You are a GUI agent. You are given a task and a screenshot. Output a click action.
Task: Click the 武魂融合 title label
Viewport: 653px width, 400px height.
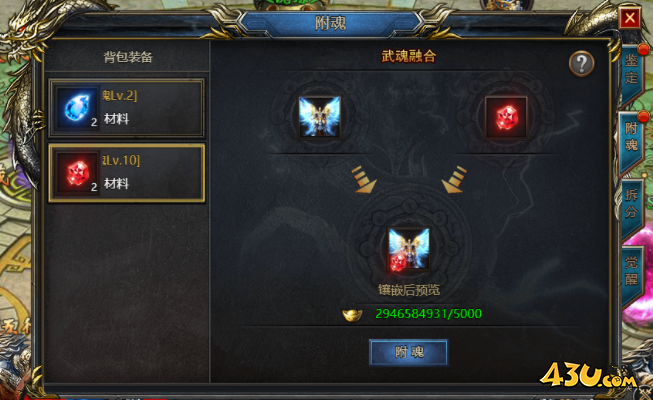point(409,56)
